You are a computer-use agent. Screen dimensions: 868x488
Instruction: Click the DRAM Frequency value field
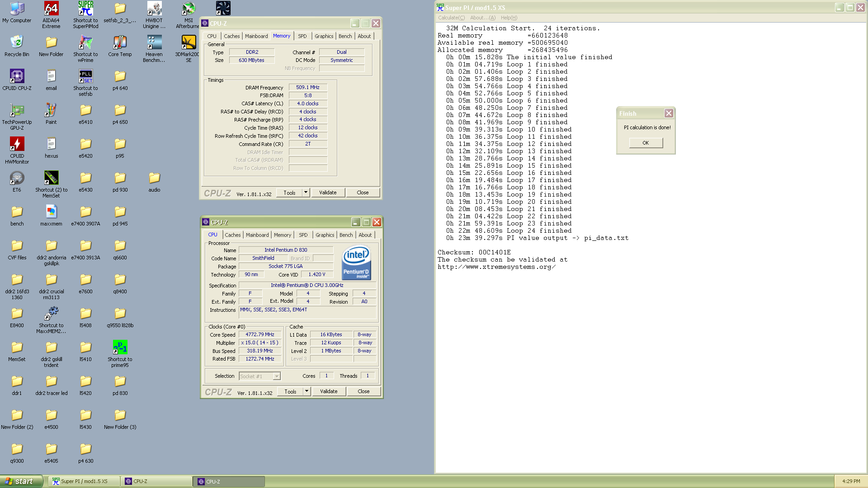(x=308, y=87)
